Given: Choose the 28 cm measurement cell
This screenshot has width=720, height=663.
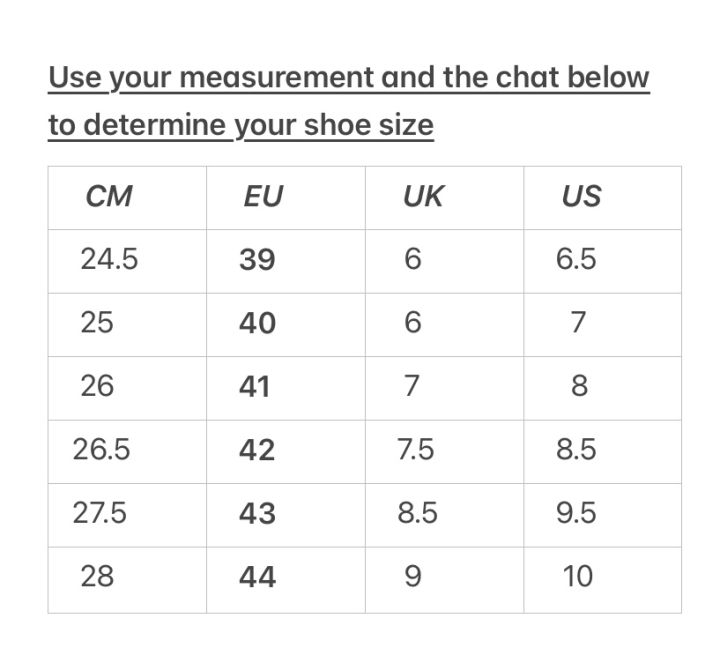Looking at the screenshot, I should coord(97,576).
